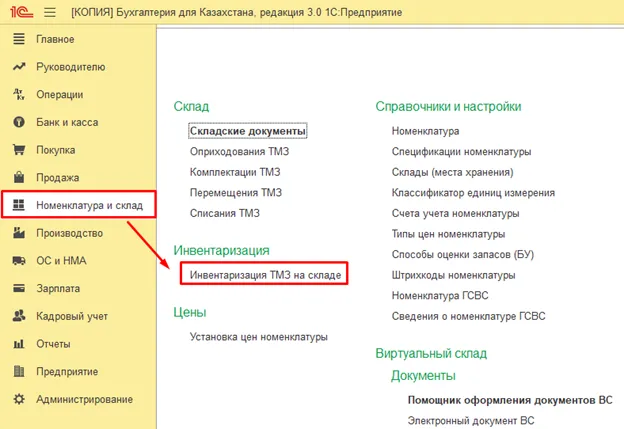Open Счета учета номенклатуры link
Screen dimensions: 624x429
pyautogui.click(x=456, y=213)
